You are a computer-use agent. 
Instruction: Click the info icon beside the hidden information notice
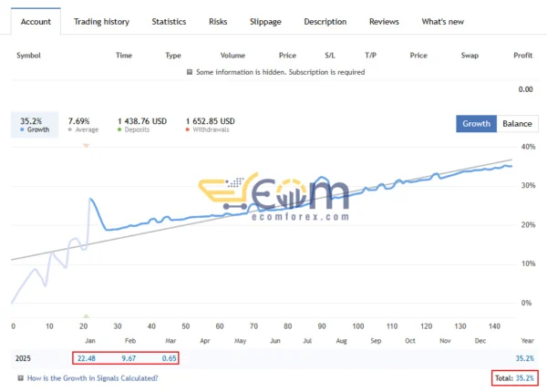tap(190, 72)
